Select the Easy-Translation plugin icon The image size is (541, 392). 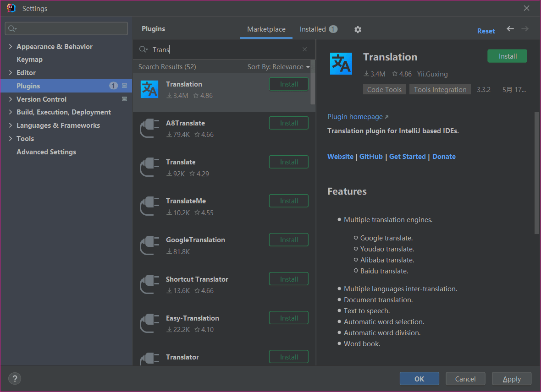click(149, 323)
